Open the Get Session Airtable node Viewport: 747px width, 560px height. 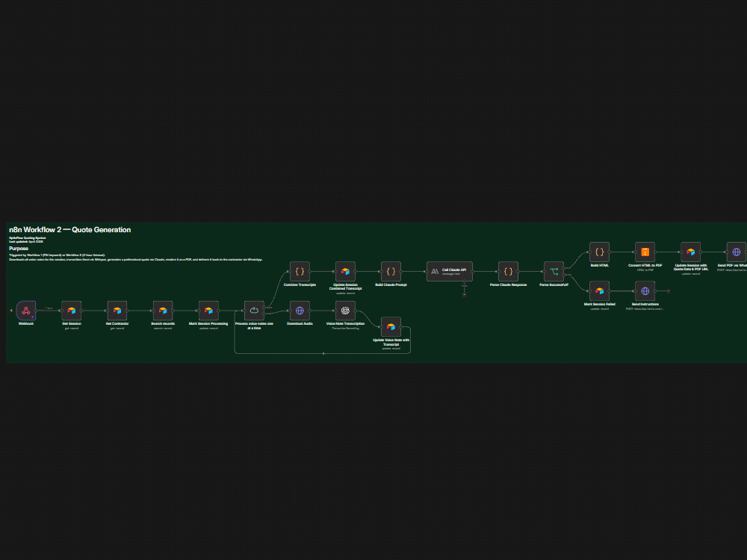[72, 311]
